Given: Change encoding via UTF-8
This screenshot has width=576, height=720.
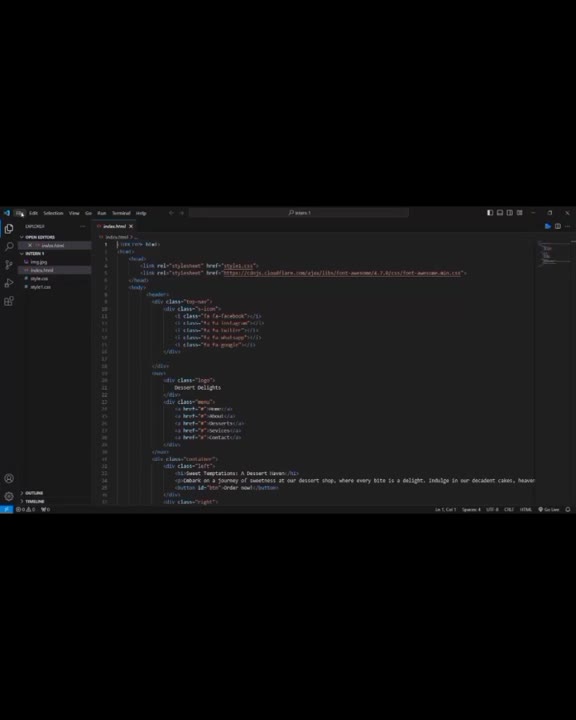Looking at the screenshot, I should click(x=492, y=509).
